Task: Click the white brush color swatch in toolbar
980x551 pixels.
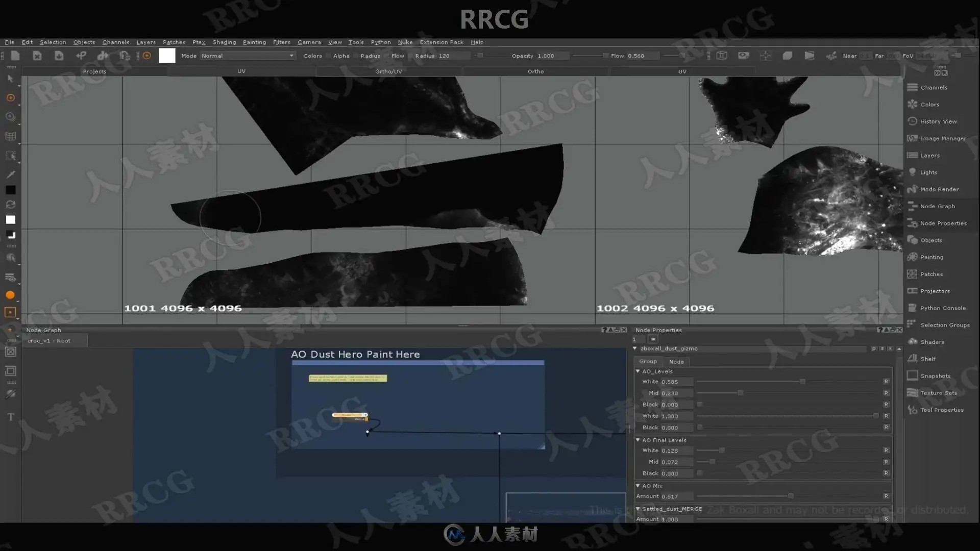Action: 167,56
